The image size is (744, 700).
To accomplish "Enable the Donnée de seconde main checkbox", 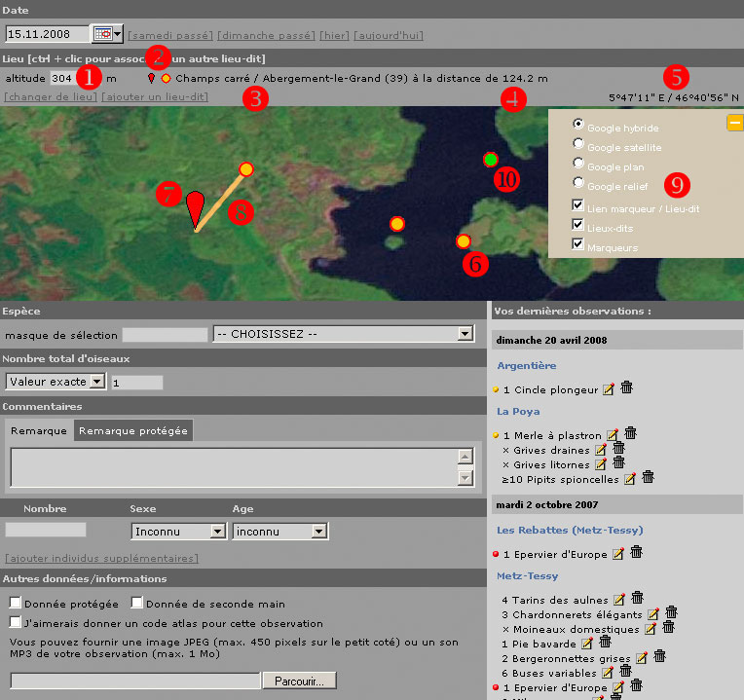I will [136, 603].
